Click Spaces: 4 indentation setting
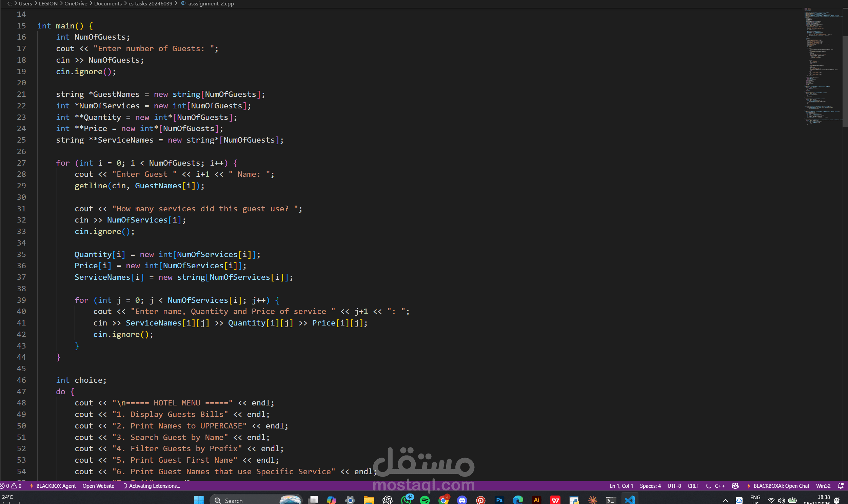The image size is (848, 504). [x=650, y=486]
